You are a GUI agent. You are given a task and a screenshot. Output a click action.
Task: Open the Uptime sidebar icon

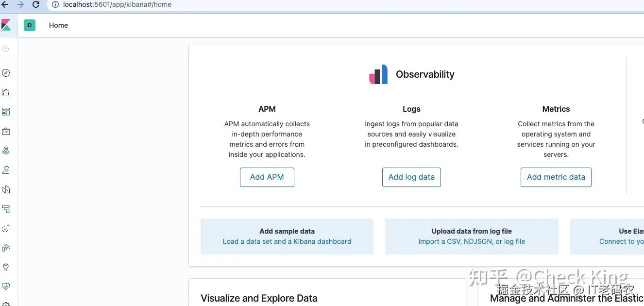pos(6,248)
